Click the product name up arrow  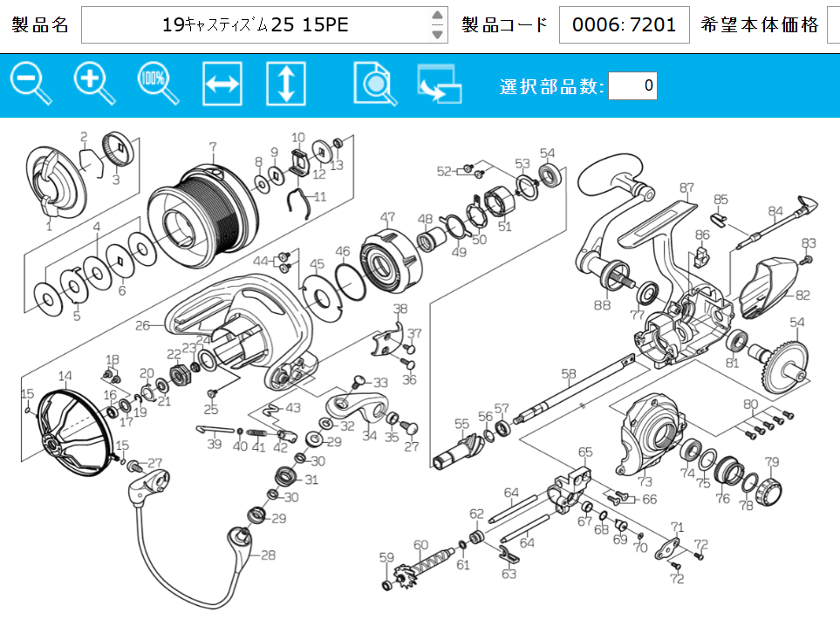(x=437, y=15)
